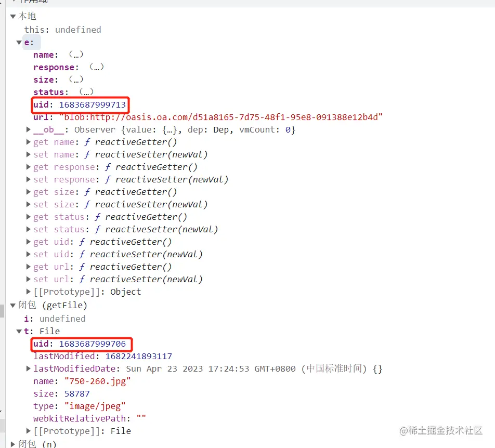The height and width of the screenshot is (448, 495).
Task: Select uid value 1683687999713
Action: (93, 105)
